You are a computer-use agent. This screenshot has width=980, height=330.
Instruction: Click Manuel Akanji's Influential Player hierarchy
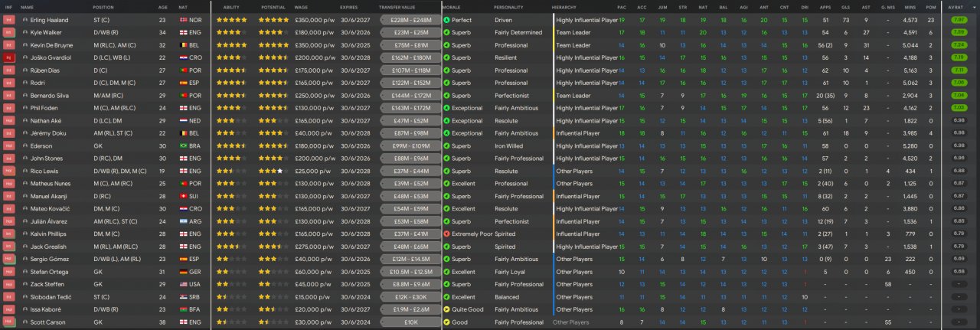[578, 196]
